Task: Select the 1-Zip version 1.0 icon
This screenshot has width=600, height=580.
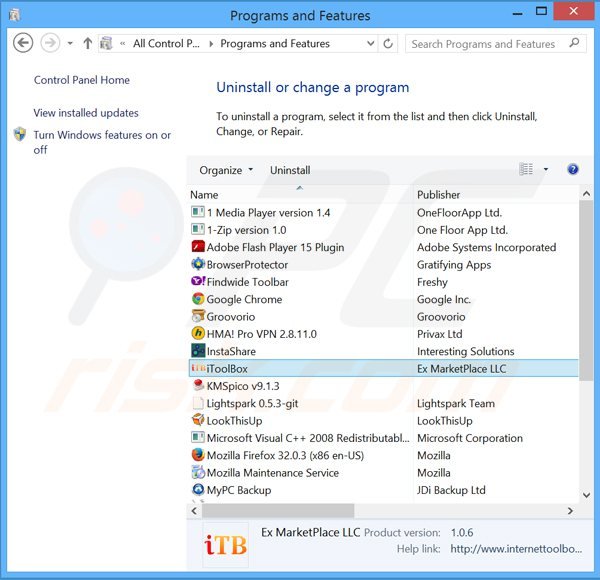Action: coord(198,229)
